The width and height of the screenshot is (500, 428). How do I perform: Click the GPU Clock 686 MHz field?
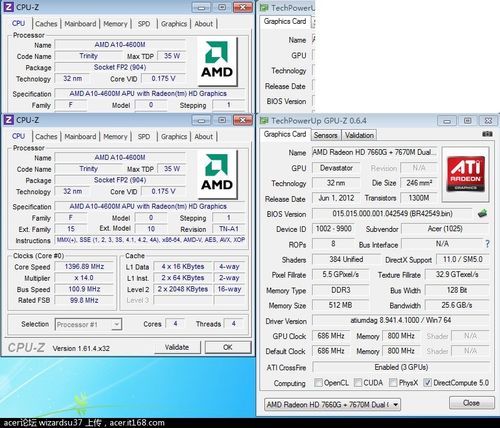click(x=331, y=336)
